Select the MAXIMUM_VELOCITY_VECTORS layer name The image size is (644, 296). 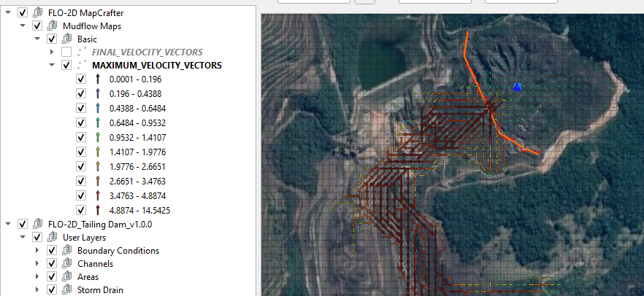tap(157, 65)
